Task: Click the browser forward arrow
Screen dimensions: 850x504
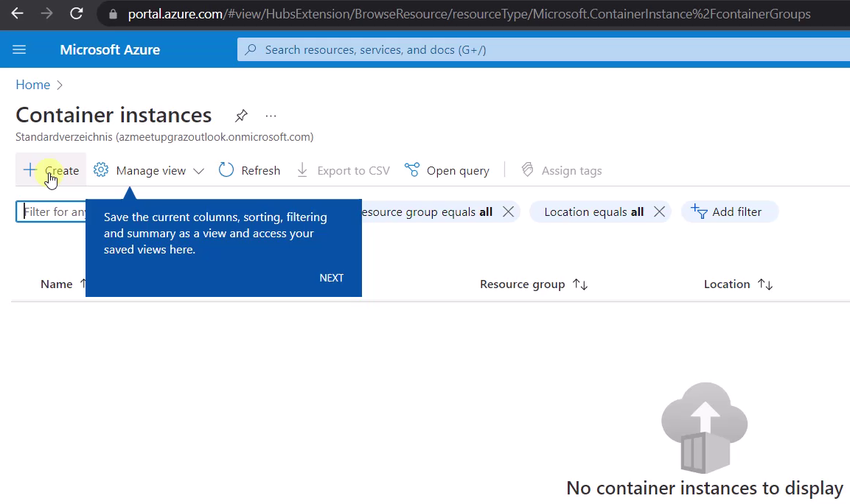Action: [x=46, y=13]
